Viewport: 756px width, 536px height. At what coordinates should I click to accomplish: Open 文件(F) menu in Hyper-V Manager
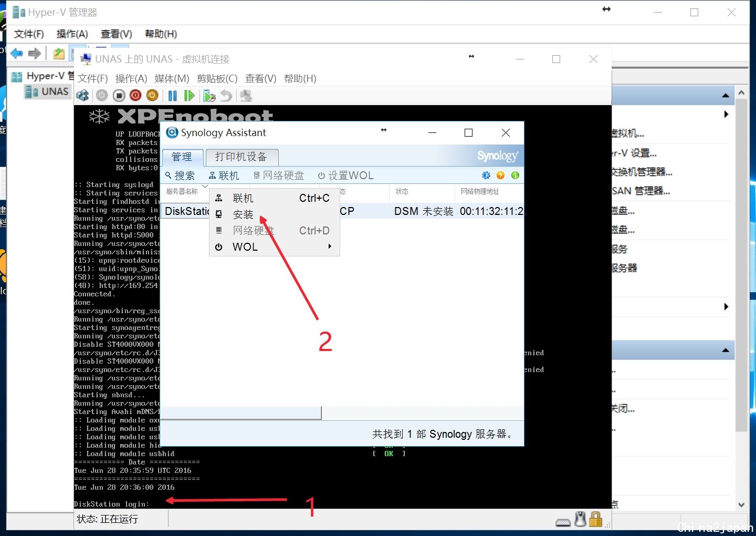[x=29, y=34]
